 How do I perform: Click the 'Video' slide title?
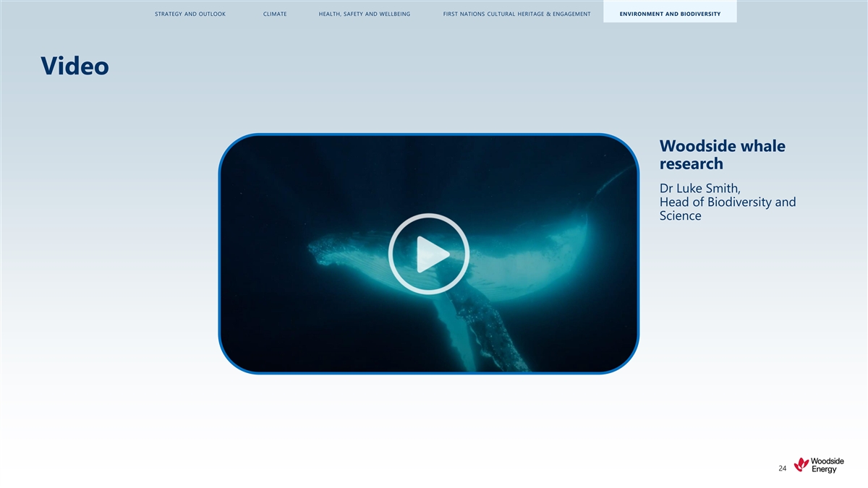click(75, 66)
